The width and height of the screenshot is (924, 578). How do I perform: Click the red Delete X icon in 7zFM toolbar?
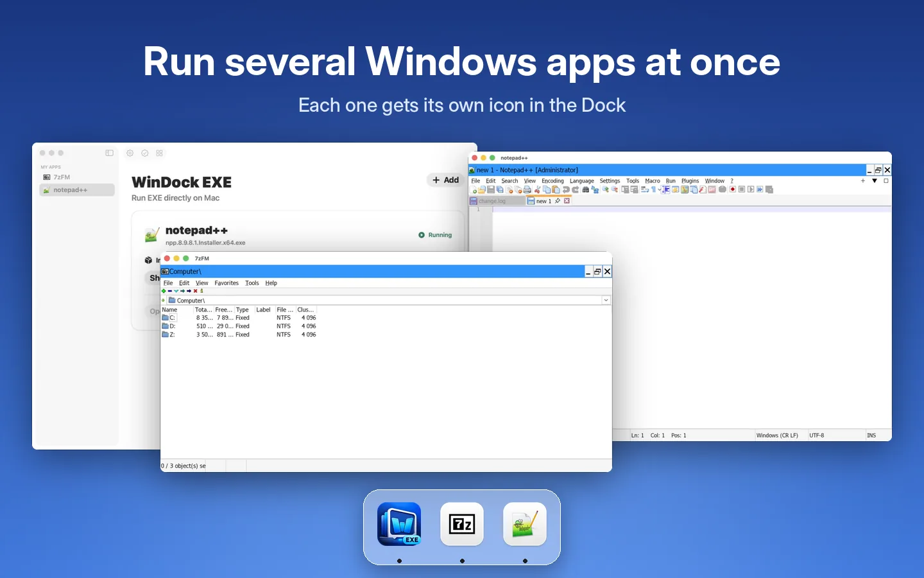pos(196,291)
